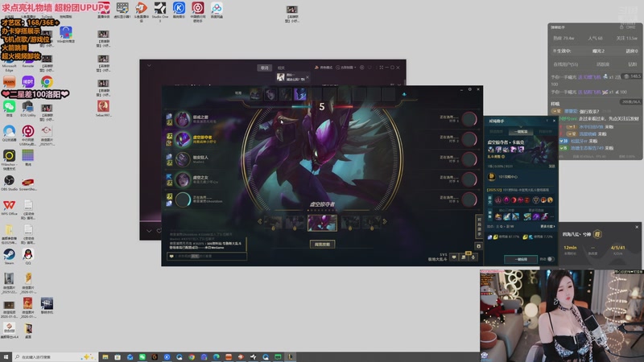Open Google Chrome from the desktop
Viewport: 644px width, 362px height.
click(47, 82)
